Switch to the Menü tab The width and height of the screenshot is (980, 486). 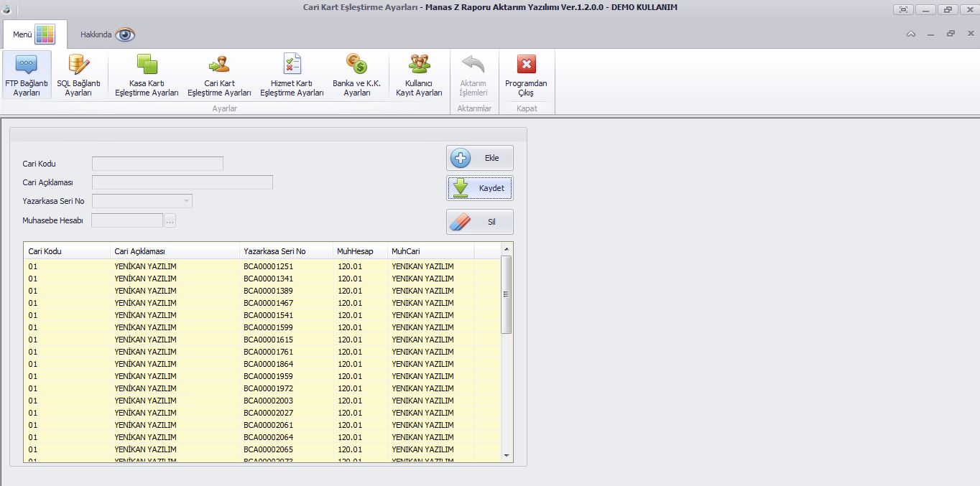[x=34, y=34]
